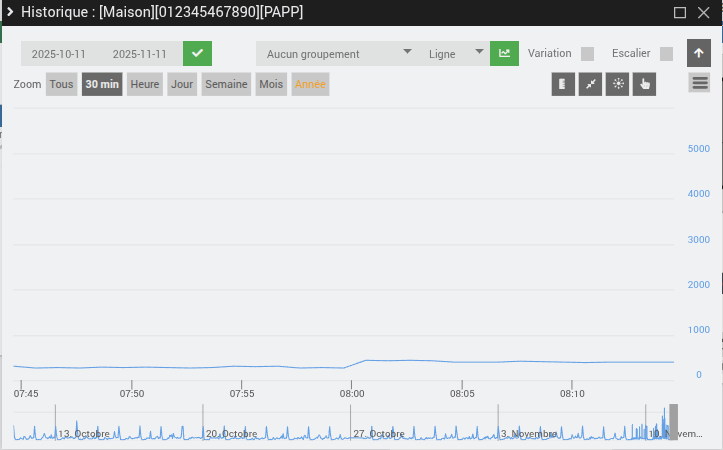This screenshot has height=450, width=723.
Task: Select zoom Jour
Action: tap(182, 84)
